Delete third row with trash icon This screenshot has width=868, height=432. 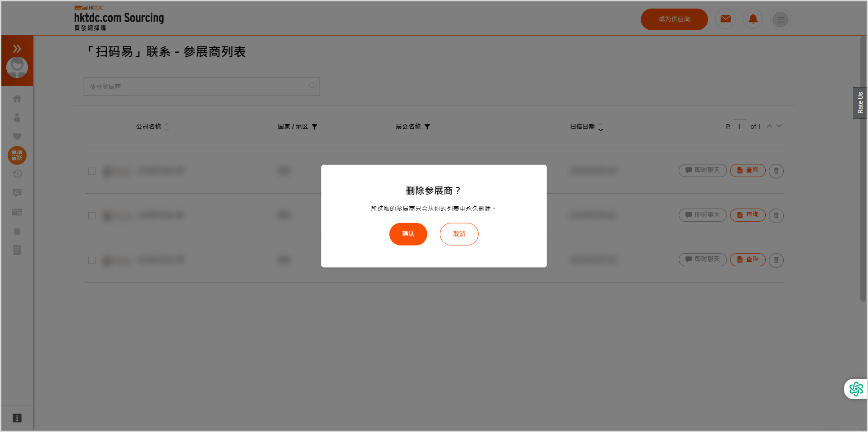click(x=776, y=260)
